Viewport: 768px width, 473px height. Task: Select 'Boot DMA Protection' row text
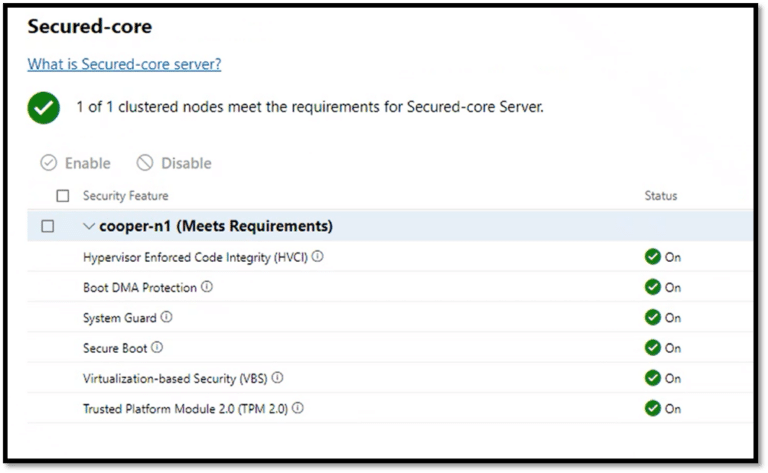click(x=140, y=287)
